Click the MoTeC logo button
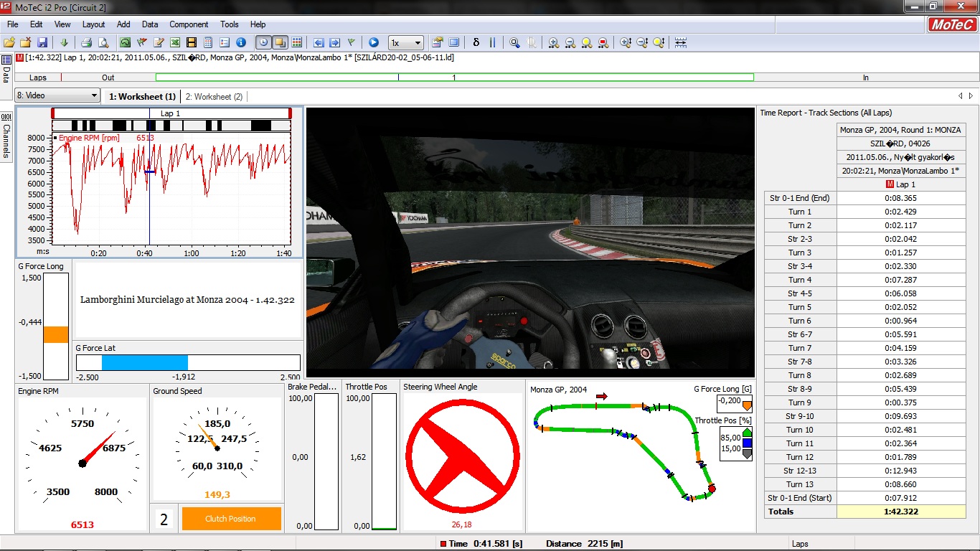The image size is (980, 551). point(952,24)
